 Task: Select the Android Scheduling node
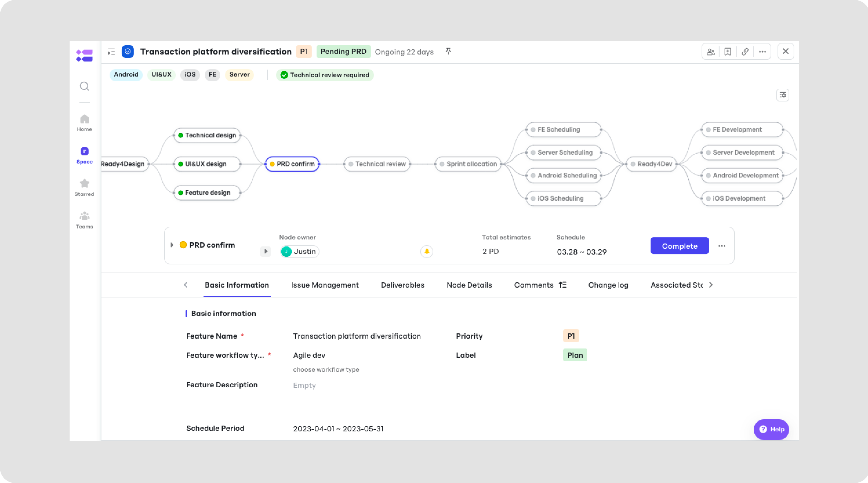click(564, 176)
